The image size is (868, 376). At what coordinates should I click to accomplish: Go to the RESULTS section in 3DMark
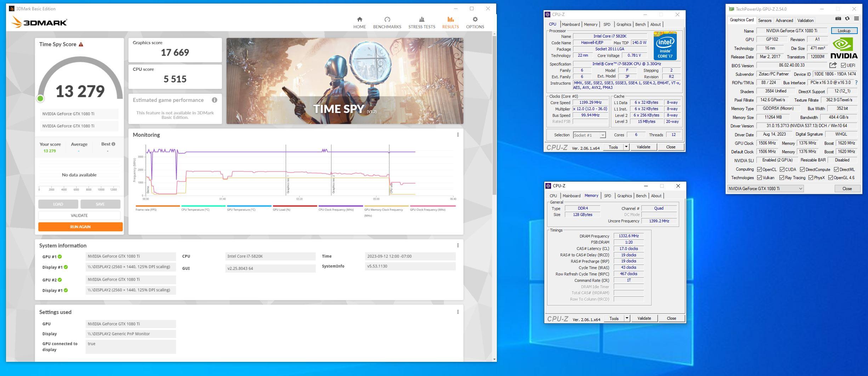coord(450,23)
